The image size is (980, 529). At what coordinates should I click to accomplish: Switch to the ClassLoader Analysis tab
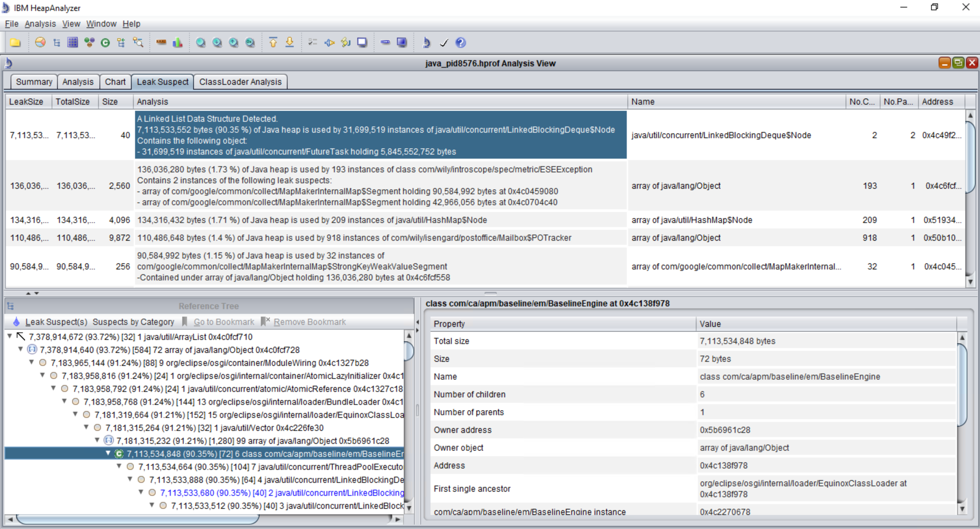pos(240,82)
